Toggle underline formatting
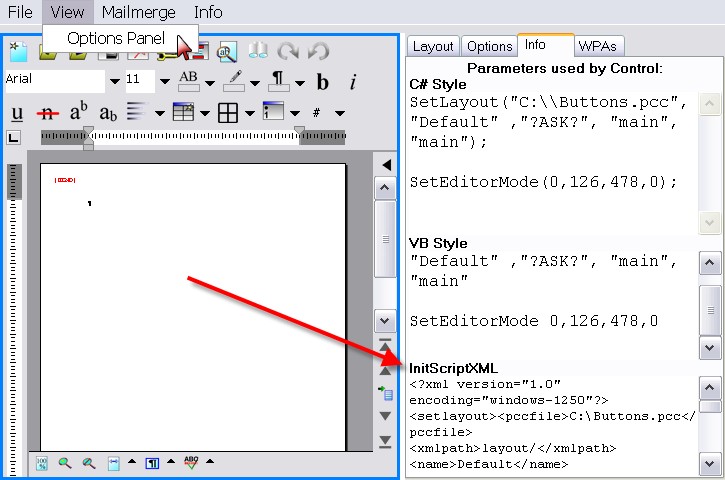Image resolution: width=725 pixels, height=480 pixels. pos(18,112)
